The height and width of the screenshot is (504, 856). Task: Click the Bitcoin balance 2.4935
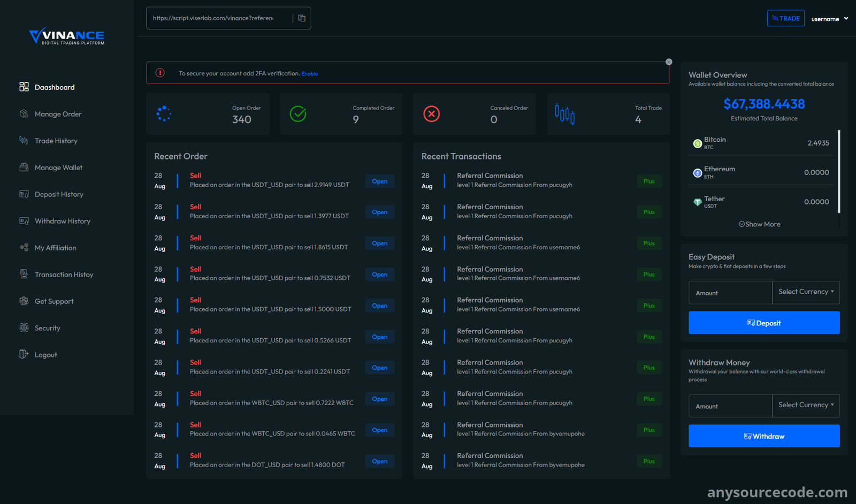pyautogui.click(x=818, y=143)
